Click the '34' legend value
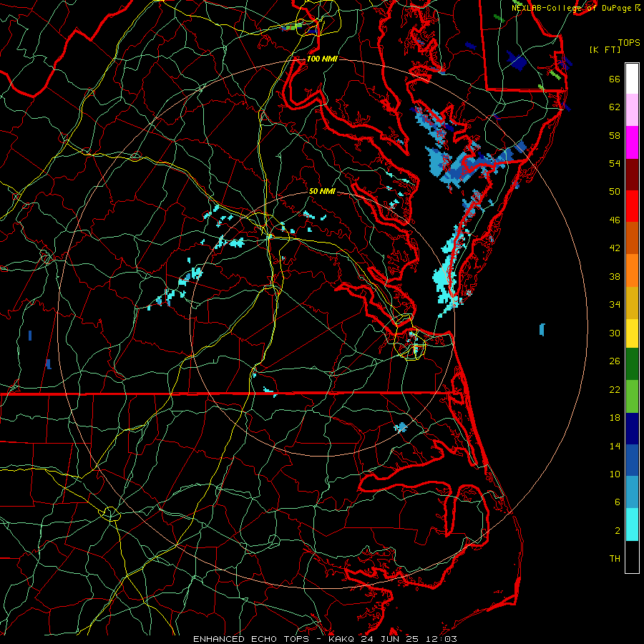Image resolution: width=644 pixels, height=644 pixels. [x=615, y=305]
